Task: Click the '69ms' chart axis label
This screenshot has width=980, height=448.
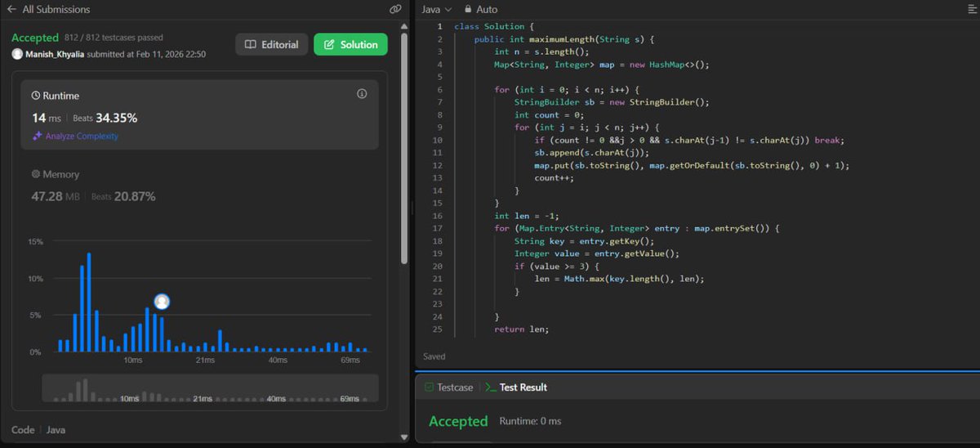Action: coord(350,361)
